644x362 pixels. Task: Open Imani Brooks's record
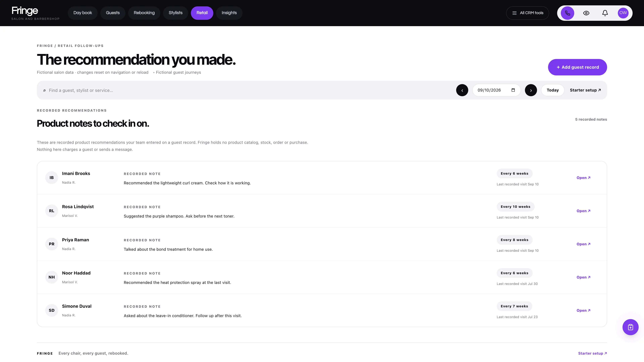[x=583, y=178]
